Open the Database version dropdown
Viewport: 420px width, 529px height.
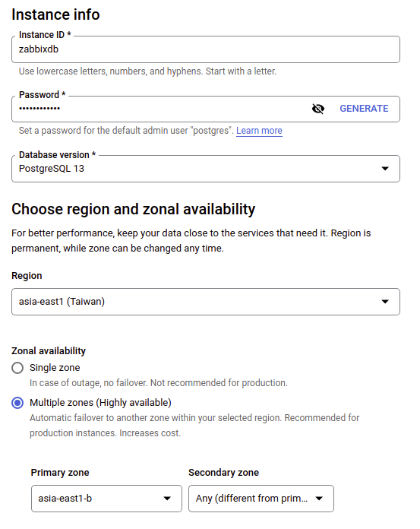[x=206, y=169]
